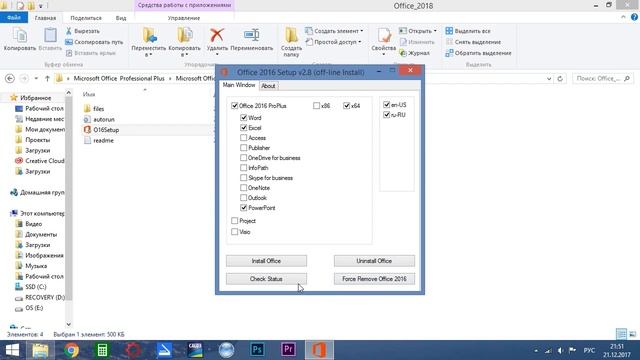This screenshot has width=640, height=360.
Task: Open the File (Файл) tab
Action: click(x=14, y=18)
